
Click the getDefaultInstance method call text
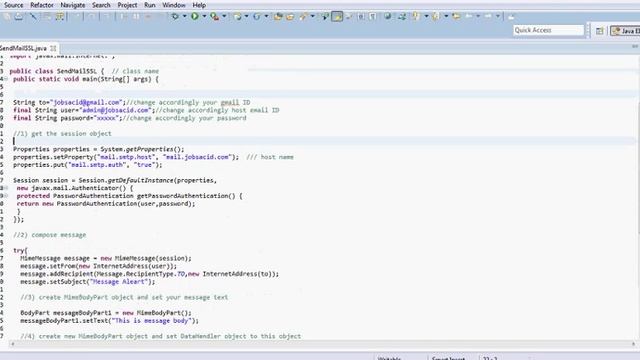tap(140, 180)
